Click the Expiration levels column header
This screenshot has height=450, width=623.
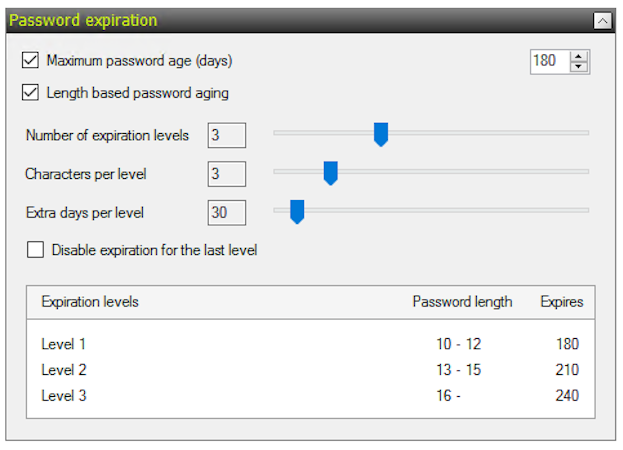(x=90, y=301)
